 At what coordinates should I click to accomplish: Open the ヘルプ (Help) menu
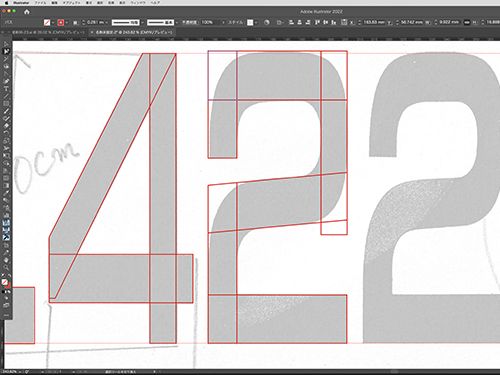[154, 3]
